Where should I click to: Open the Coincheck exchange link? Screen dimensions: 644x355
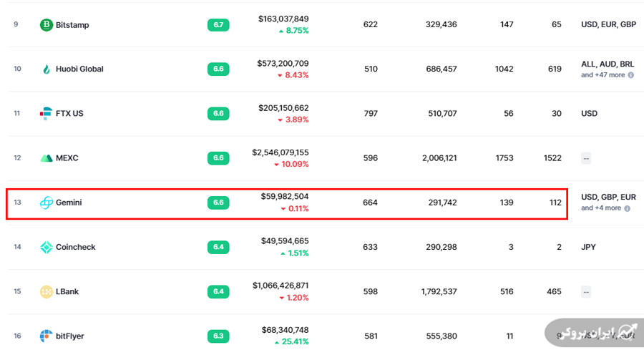(x=76, y=247)
